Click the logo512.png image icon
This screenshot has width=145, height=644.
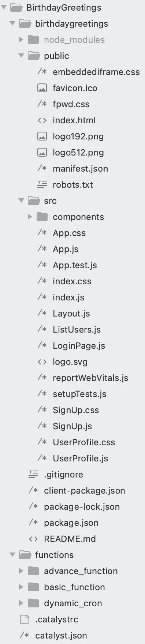[42, 153]
